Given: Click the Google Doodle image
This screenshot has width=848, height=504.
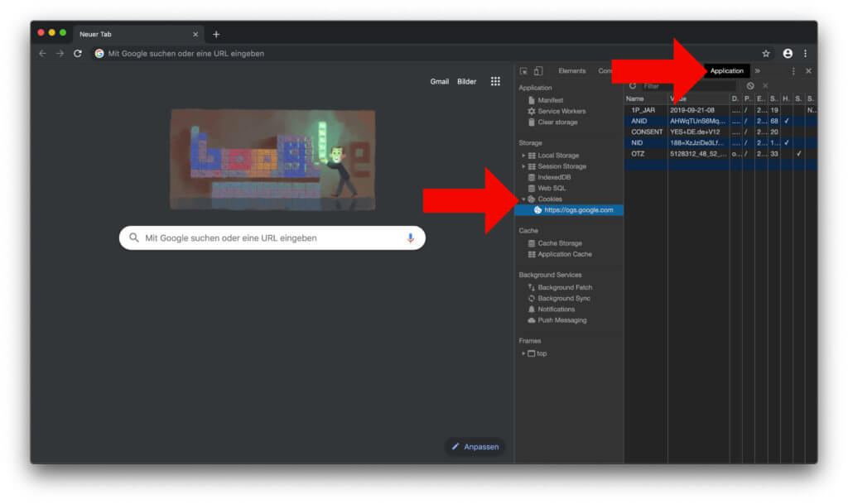Looking at the screenshot, I should pyautogui.click(x=272, y=160).
